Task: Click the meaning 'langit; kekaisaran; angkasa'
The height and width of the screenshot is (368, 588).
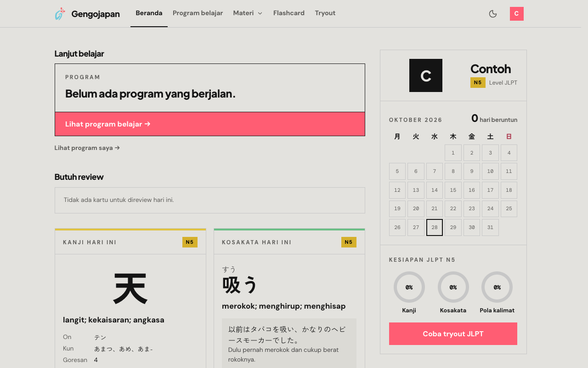Action: pyautogui.click(x=113, y=320)
